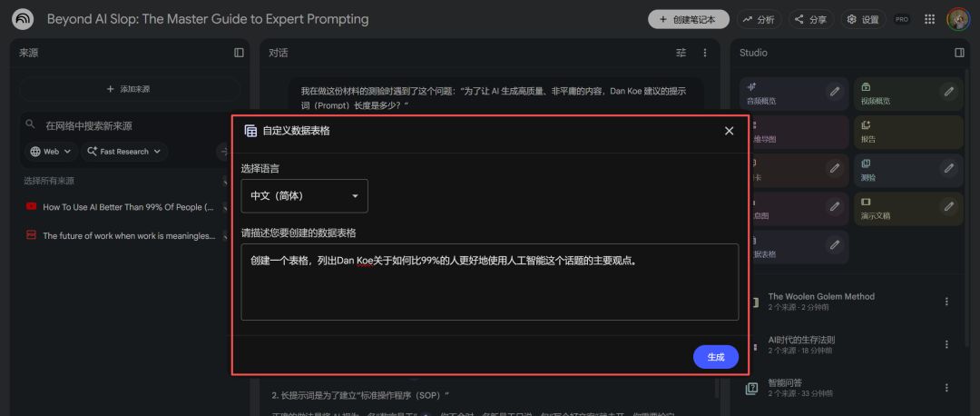Open more options for The Woolen Golem Method
Image resolution: width=980 pixels, height=416 pixels.
pos(946,302)
